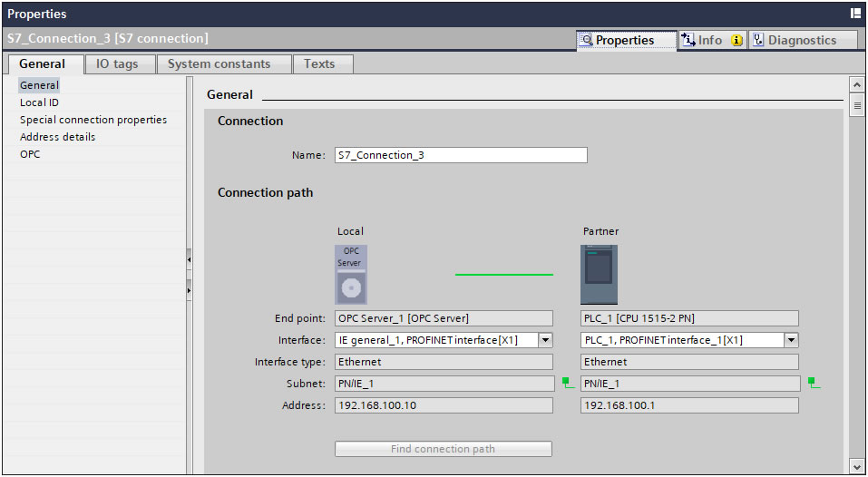Click the Find connection path button

click(444, 449)
